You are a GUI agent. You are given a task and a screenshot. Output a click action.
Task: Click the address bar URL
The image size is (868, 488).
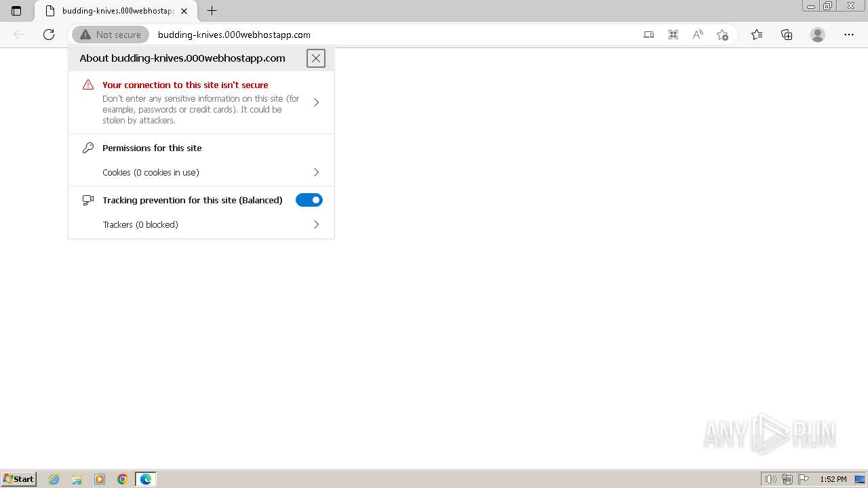[x=234, y=35]
